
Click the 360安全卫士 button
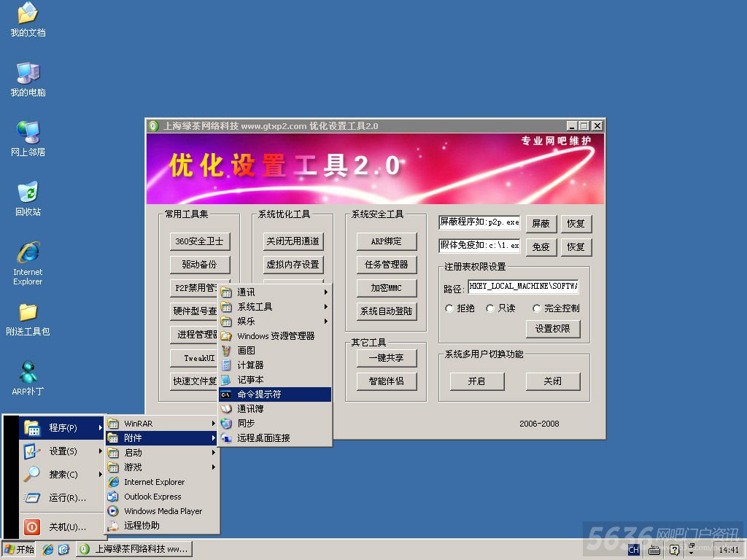click(x=200, y=241)
